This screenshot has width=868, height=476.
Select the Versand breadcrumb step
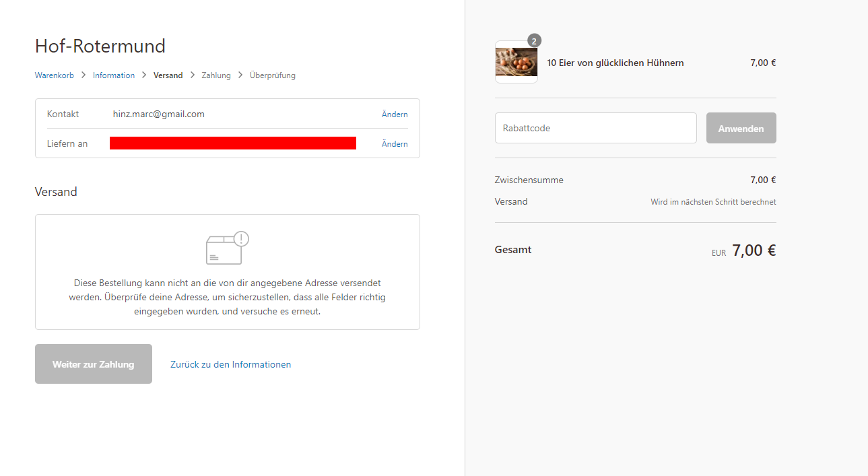[168, 75]
